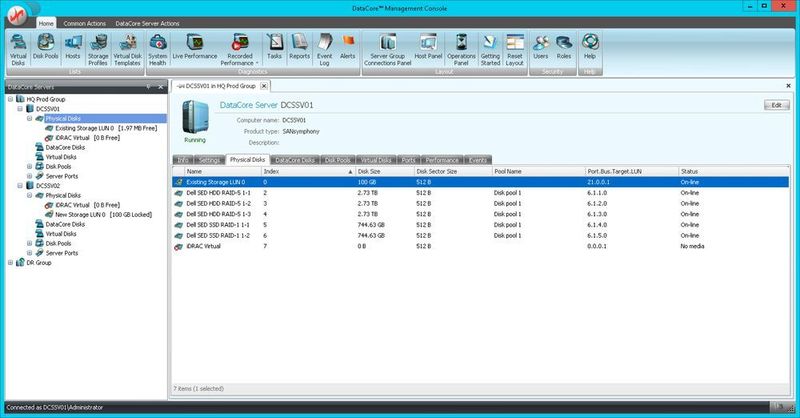
Task: Collapse DCSSV01 server node in tree
Action: (20, 109)
